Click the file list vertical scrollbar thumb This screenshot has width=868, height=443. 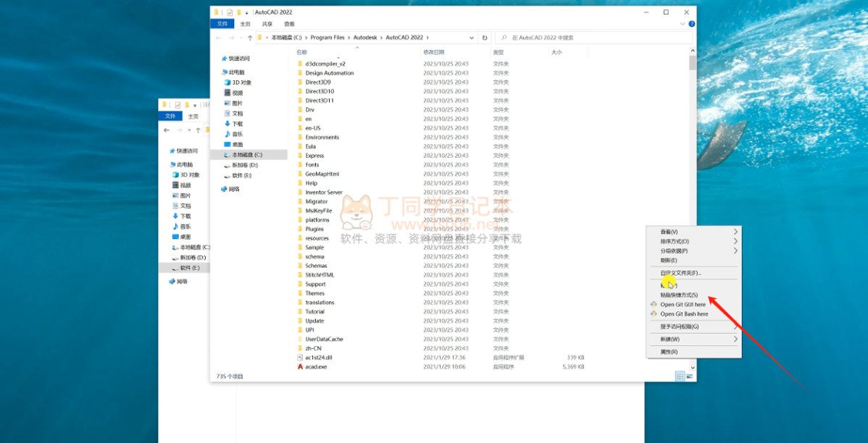[693, 62]
